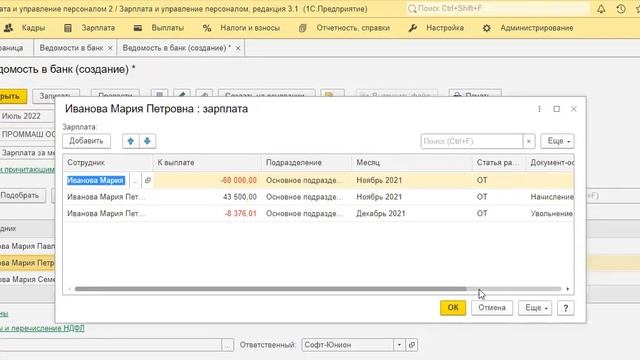This screenshot has height=360, width=640.
Task: Select amount -8 376,01 cell
Action: click(x=207, y=213)
